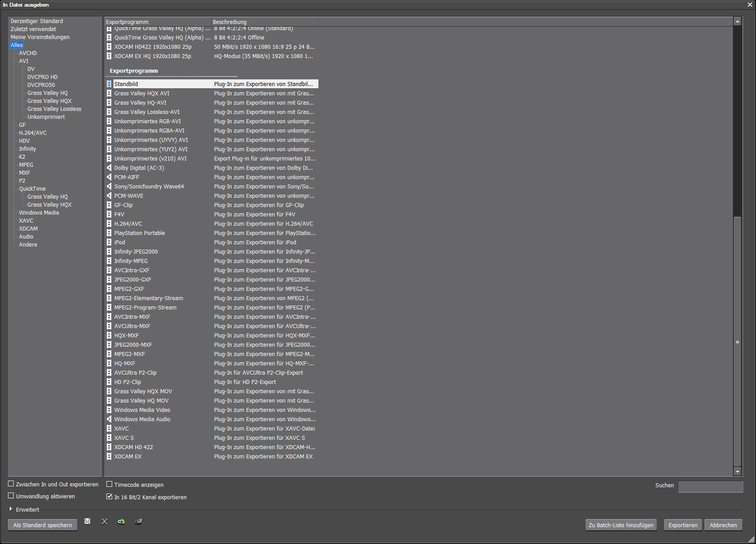Click the vertical scrollbar thumb
This screenshot has width=756, height=544.
pyautogui.click(x=737, y=341)
